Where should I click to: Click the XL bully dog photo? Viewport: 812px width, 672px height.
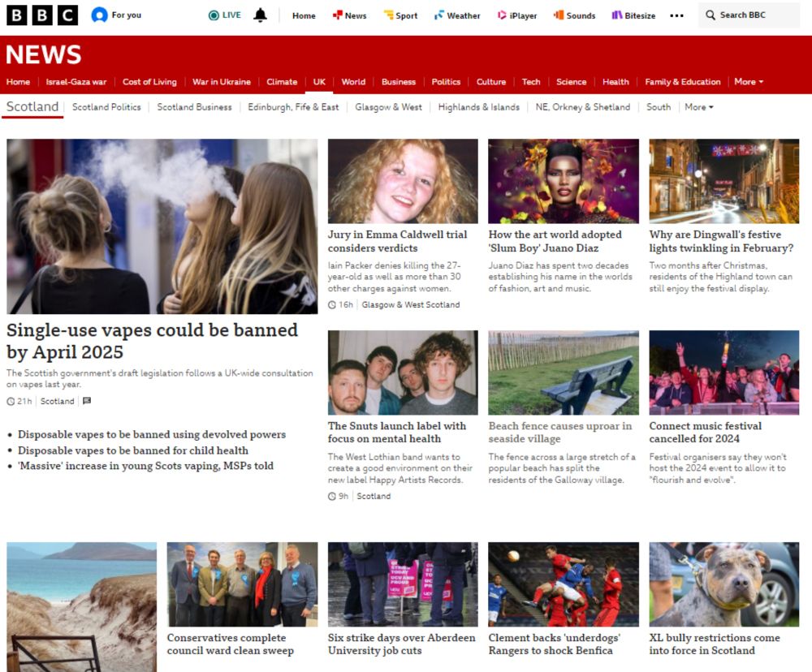pyautogui.click(x=724, y=584)
